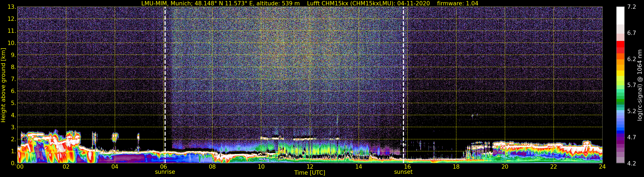Click the 14 time tick label
Image resolution: width=644 pixels, height=177 pixels.
pos(358,167)
